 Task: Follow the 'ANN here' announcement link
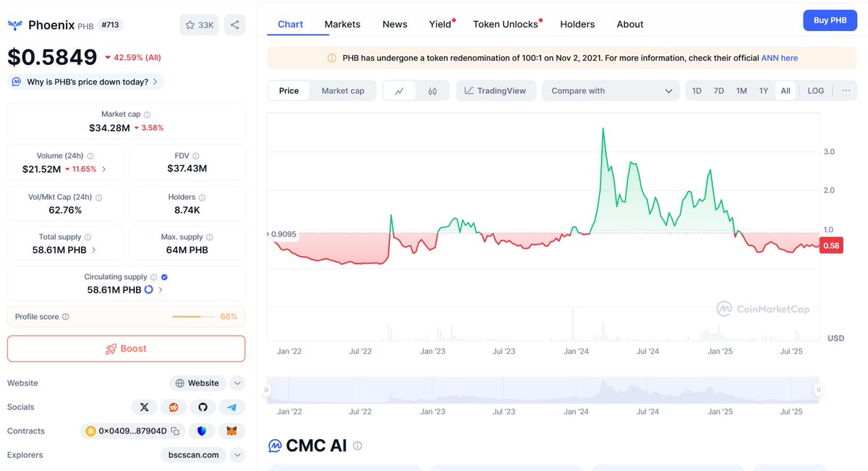tap(779, 58)
